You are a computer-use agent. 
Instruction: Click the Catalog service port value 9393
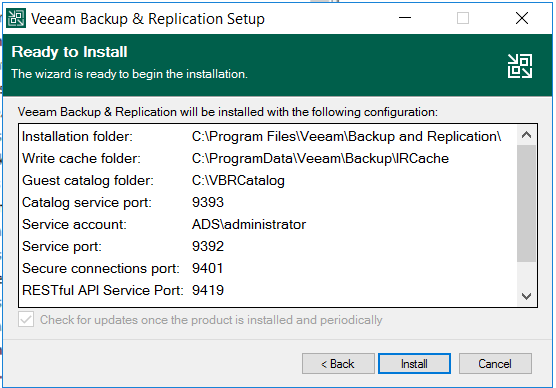pos(208,203)
